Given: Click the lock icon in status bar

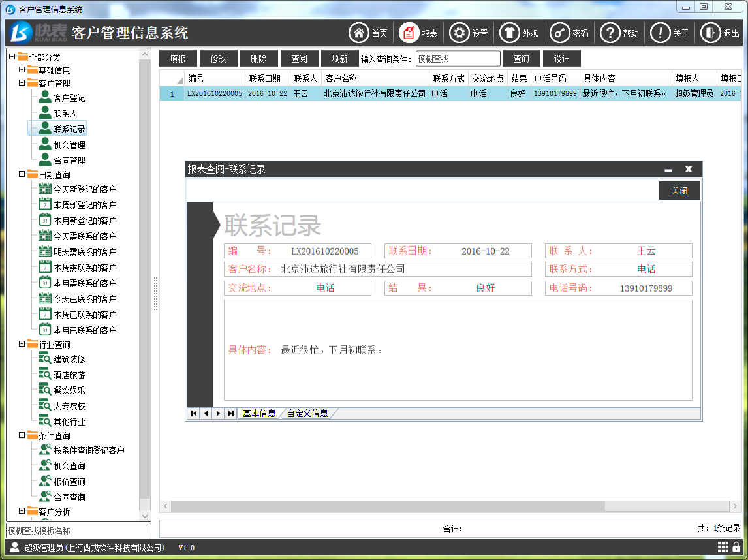Looking at the screenshot, I should coord(736,547).
